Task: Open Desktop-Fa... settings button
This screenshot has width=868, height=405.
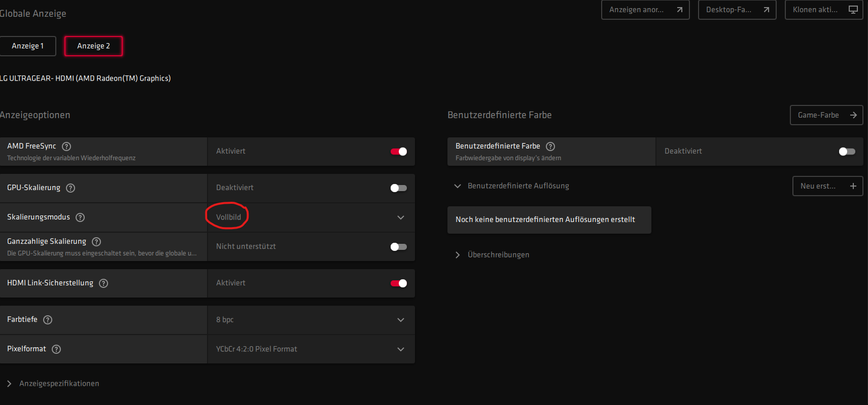Action: pyautogui.click(x=737, y=10)
